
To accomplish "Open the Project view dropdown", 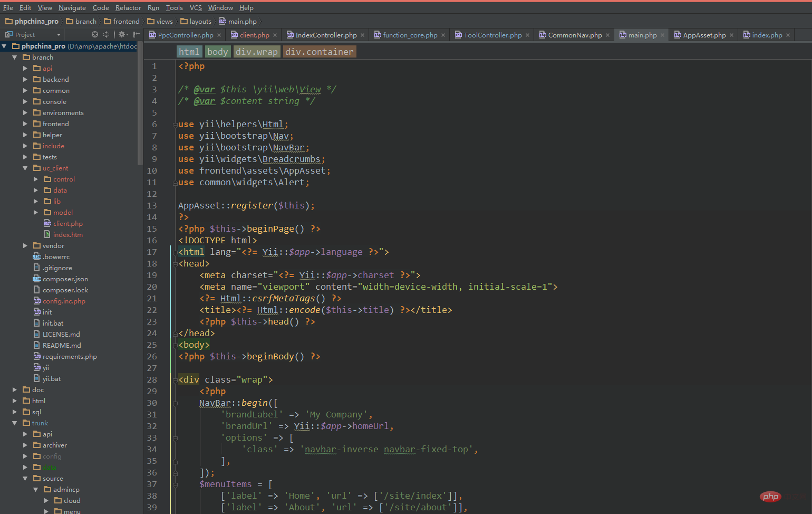I will pyautogui.click(x=59, y=35).
